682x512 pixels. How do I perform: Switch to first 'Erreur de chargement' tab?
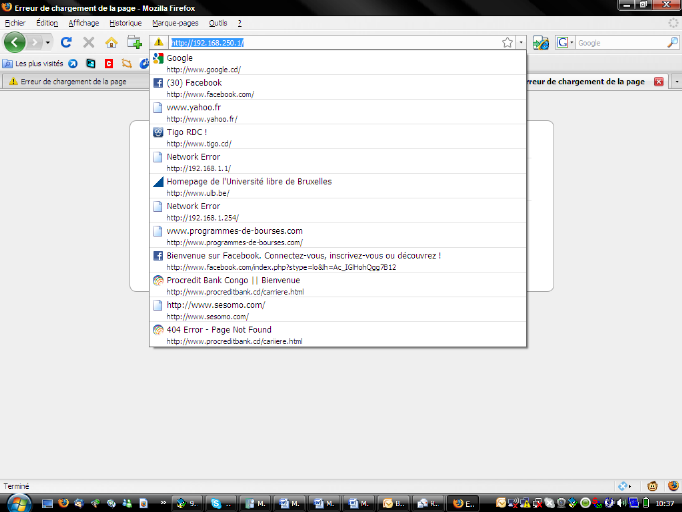70,82
